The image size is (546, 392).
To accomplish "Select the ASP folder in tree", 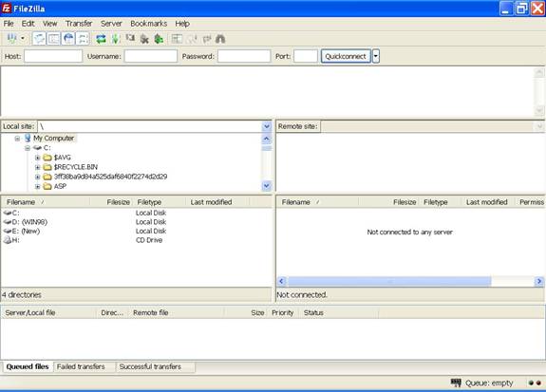I will pyautogui.click(x=60, y=187).
